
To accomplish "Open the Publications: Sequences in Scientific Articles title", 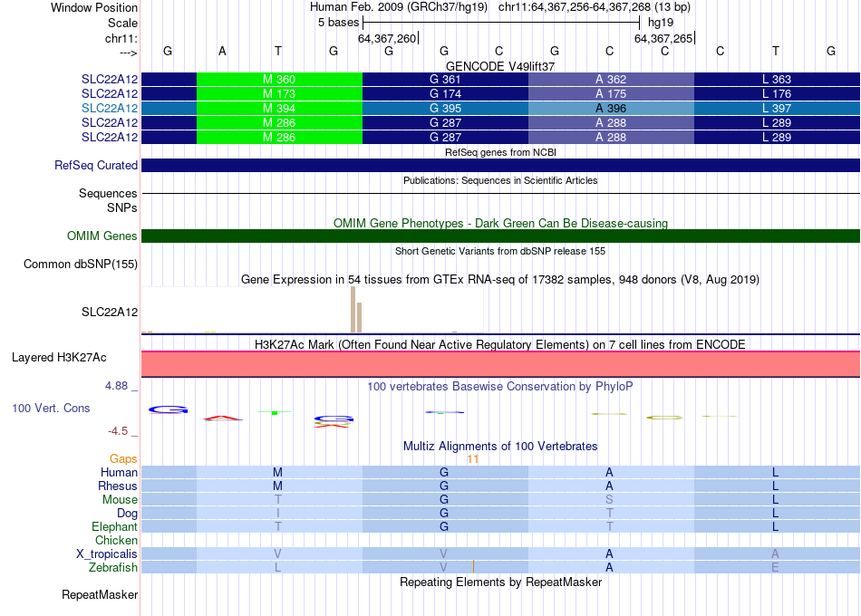I will click(x=500, y=180).
